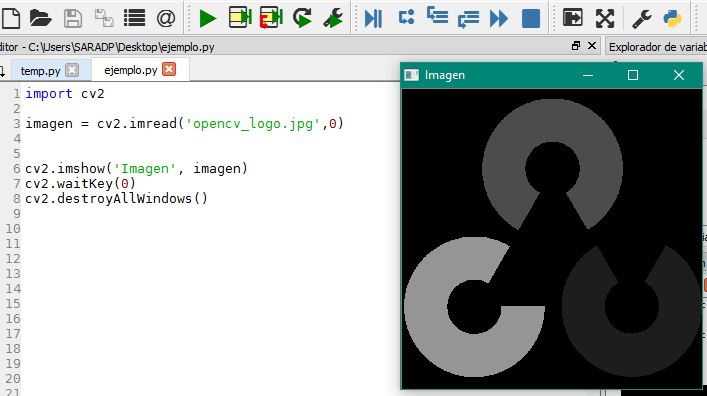
Task: Start debugging with the debug file icon
Action: pos(373,18)
